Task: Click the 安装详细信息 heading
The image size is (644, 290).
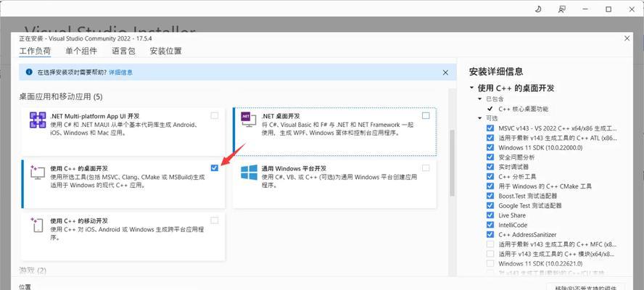Action: tap(496, 72)
